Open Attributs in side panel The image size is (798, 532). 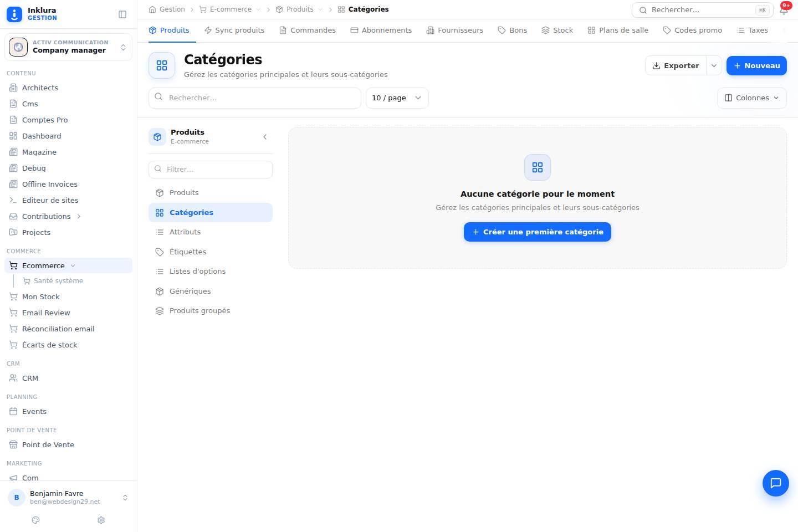tap(211, 232)
